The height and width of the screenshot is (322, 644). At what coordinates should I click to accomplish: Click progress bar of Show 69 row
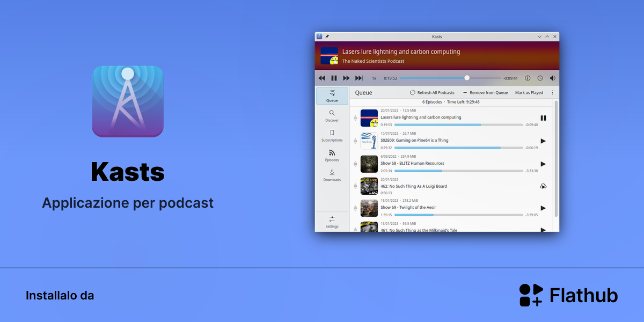click(458, 215)
